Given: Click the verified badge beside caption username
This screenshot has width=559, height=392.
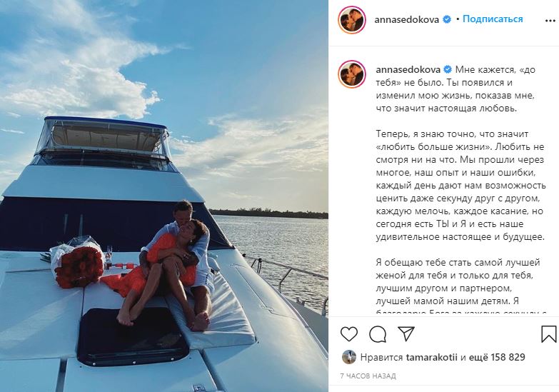Looking at the screenshot, I should point(448,69).
